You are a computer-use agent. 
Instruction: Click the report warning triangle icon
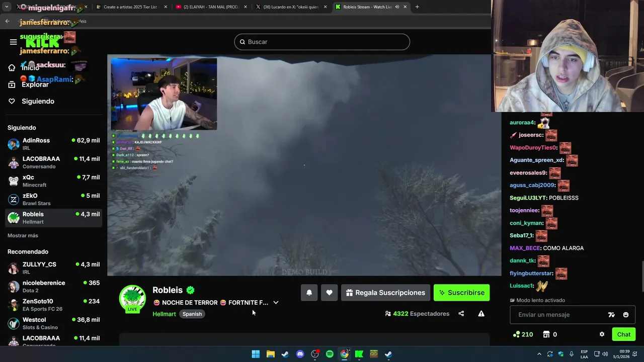point(481,314)
